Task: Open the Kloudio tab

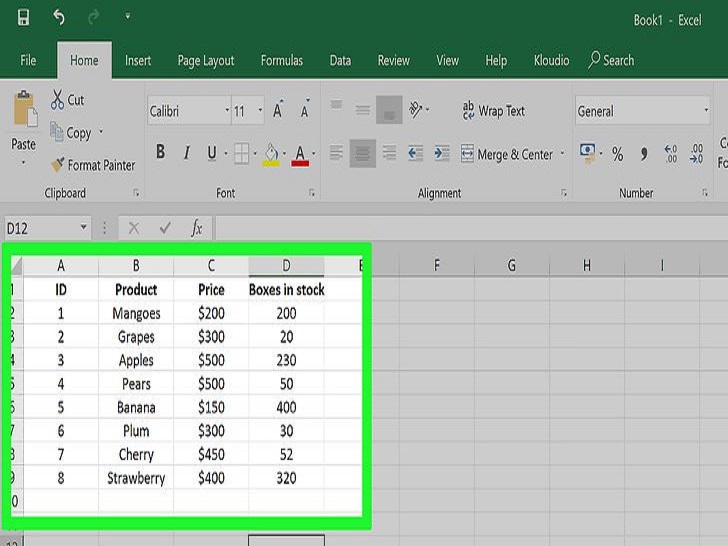Action: [552, 60]
